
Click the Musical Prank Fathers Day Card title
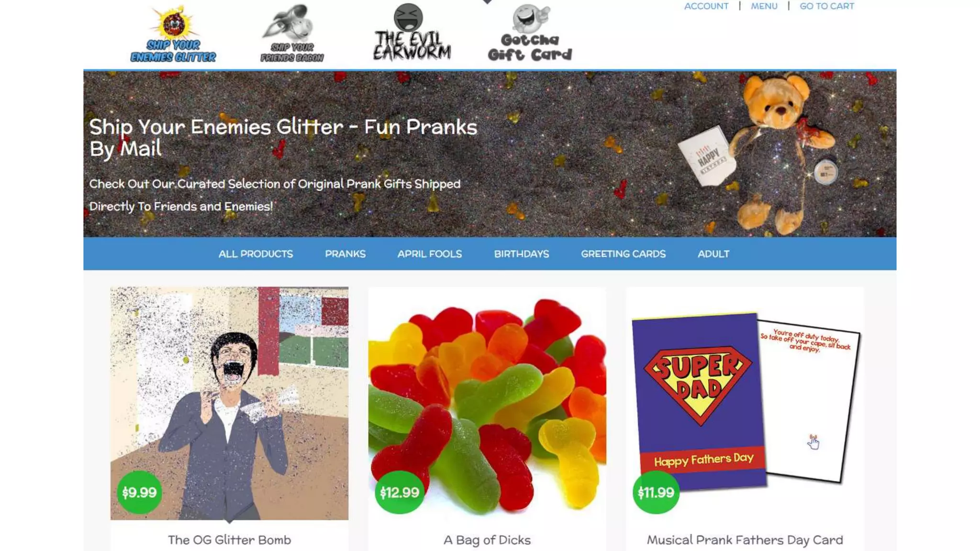pyautogui.click(x=745, y=540)
